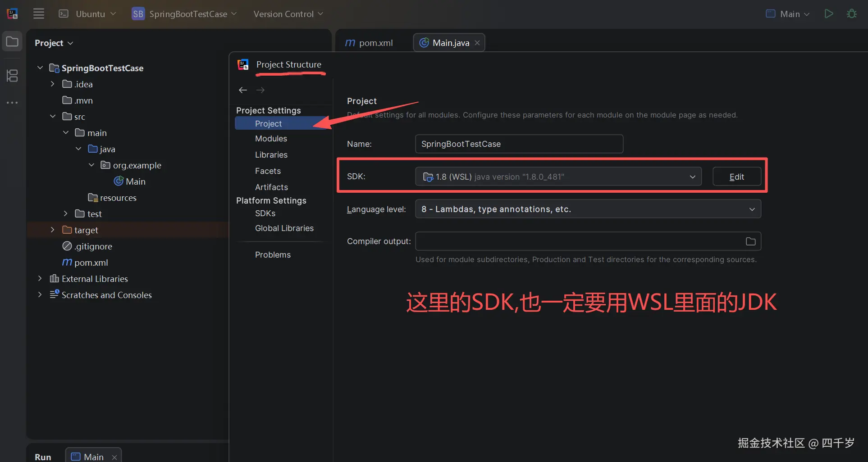868x462 pixels.
Task: Open the main hamburger menu
Action: [38, 14]
